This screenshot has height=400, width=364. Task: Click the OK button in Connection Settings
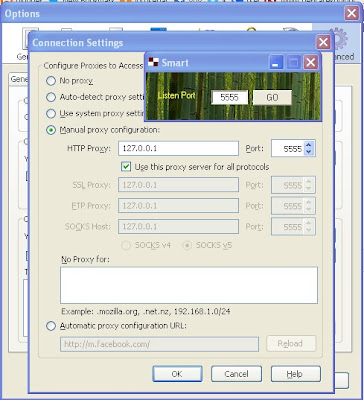point(177,374)
